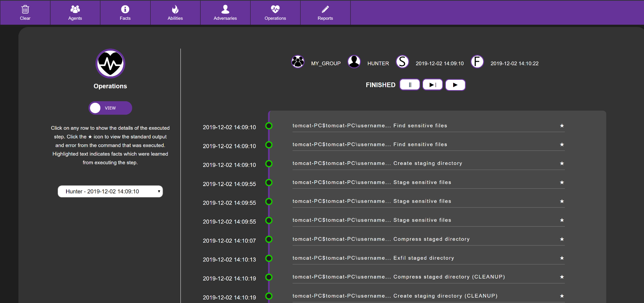The image size is (644, 303).
Task: Toggle the VIEW switch
Action: tap(110, 108)
